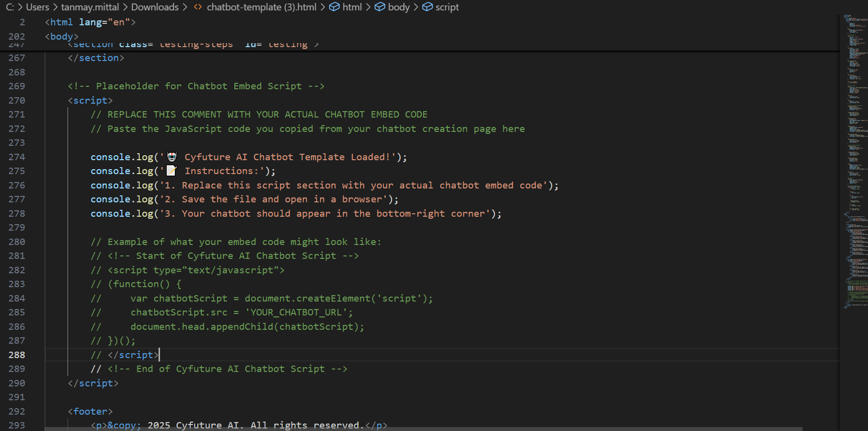
Task: Select the chatbot-template (3).html breadcrumb
Action: 261,7
